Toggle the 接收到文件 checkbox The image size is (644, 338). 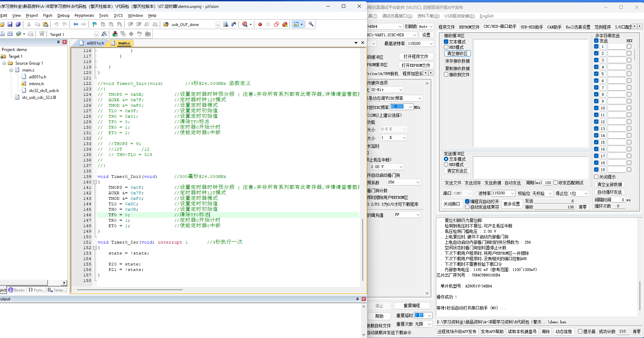446,75
